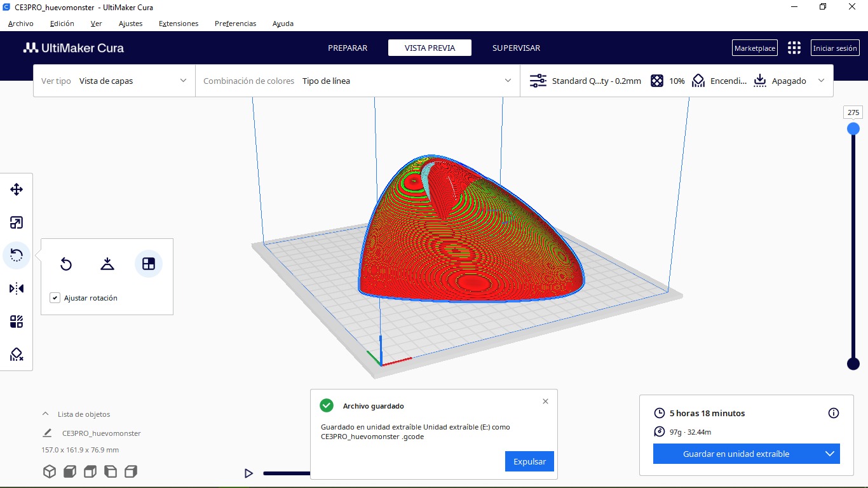Image resolution: width=868 pixels, height=488 pixels.
Task: Select the Scale tool
Action: click(x=17, y=222)
